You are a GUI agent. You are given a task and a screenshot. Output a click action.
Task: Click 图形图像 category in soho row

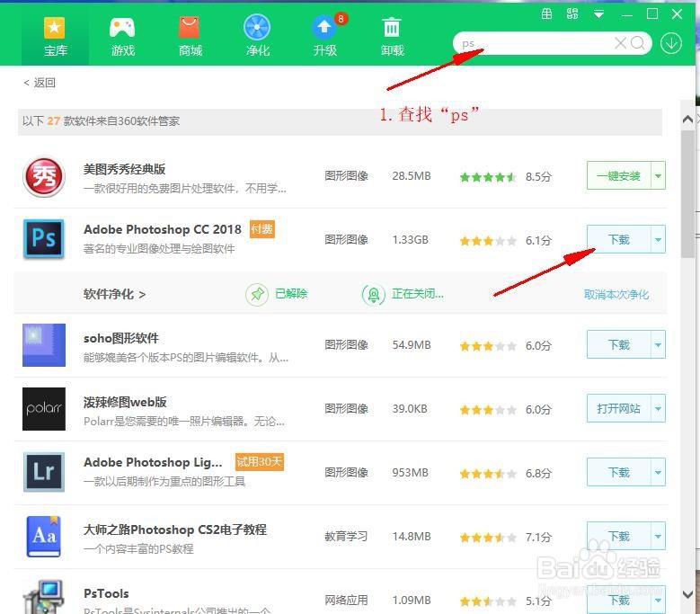pos(347,344)
